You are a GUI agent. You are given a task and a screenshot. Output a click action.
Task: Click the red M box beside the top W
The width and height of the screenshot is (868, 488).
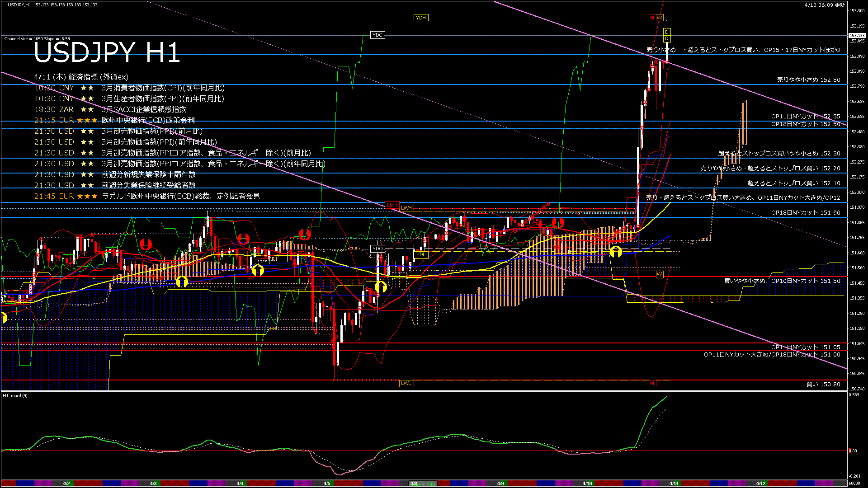coord(652,18)
